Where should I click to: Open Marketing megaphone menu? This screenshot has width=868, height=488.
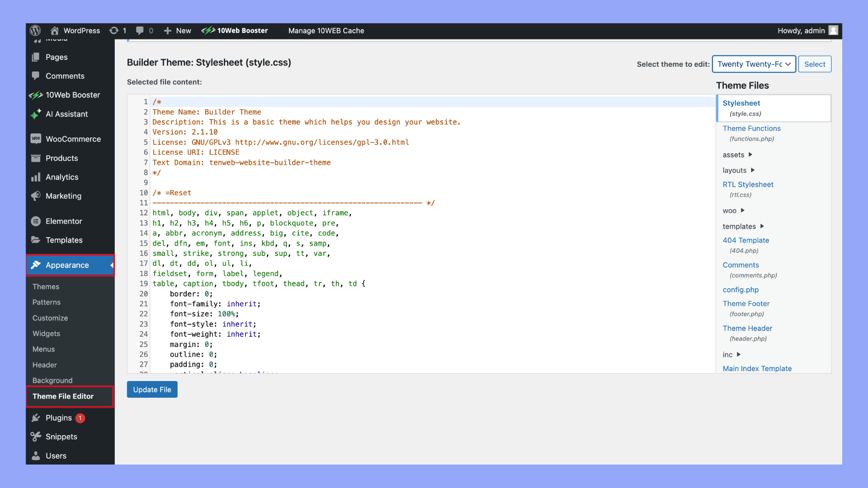click(x=36, y=196)
